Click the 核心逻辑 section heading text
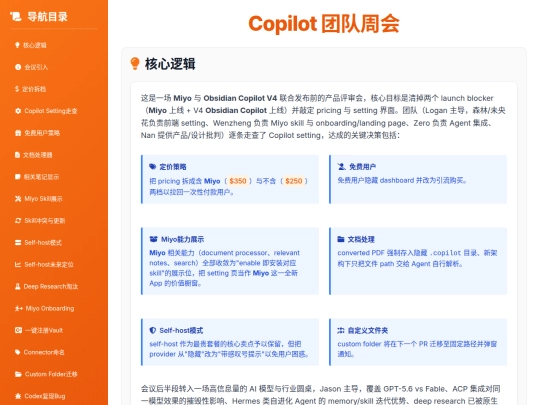 [170, 64]
